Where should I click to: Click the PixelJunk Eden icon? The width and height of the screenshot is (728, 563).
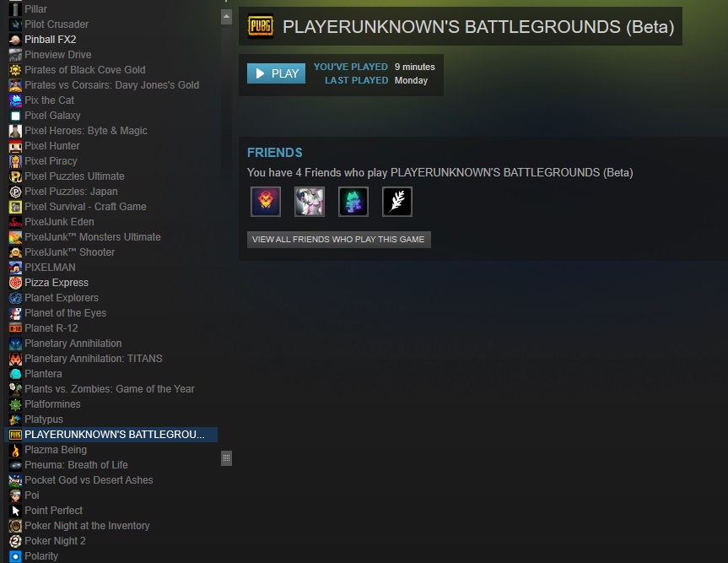(x=15, y=222)
